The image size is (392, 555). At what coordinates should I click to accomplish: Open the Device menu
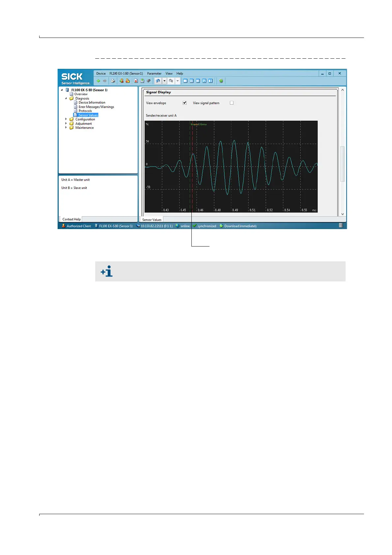click(101, 73)
